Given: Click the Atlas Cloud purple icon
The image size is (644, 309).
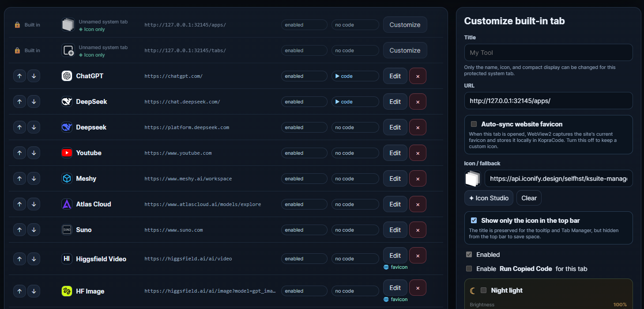Looking at the screenshot, I should 67,204.
